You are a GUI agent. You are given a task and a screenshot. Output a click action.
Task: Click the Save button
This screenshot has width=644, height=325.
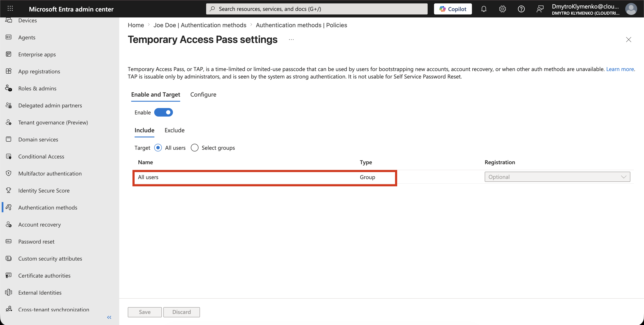click(145, 312)
